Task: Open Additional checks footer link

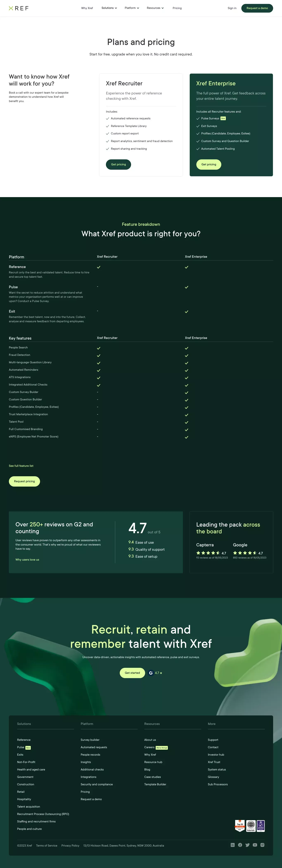Action: click(92, 770)
